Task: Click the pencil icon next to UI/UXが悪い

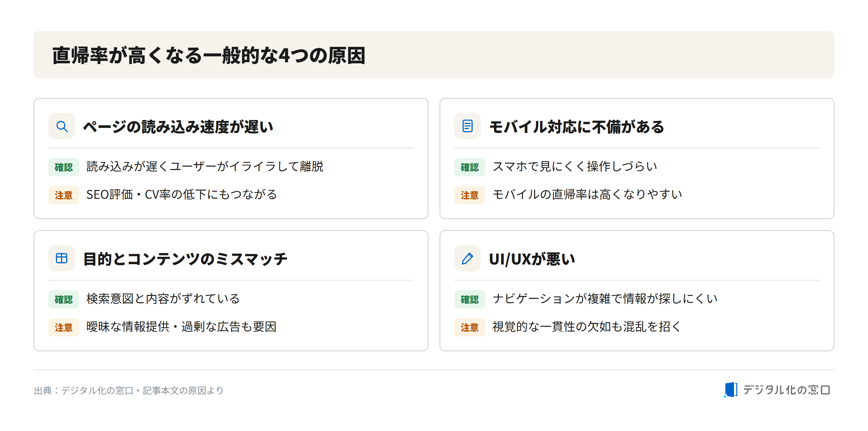Action: [x=468, y=258]
